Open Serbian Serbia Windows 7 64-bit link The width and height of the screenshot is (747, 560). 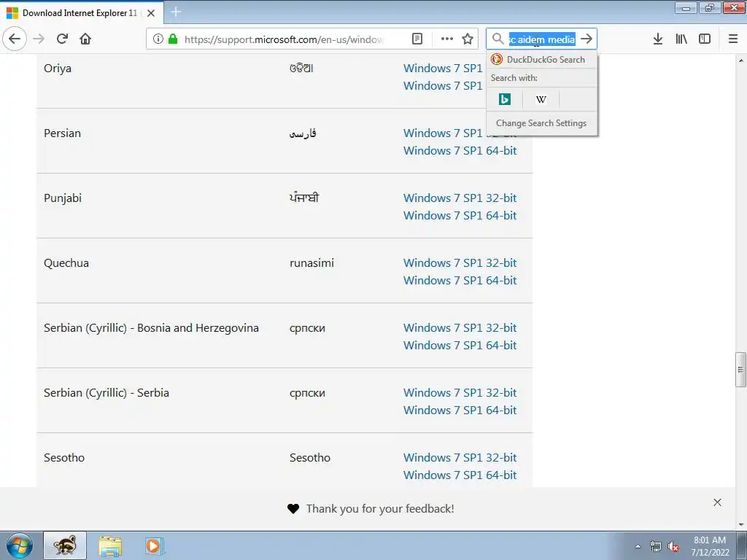[x=460, y=410]
